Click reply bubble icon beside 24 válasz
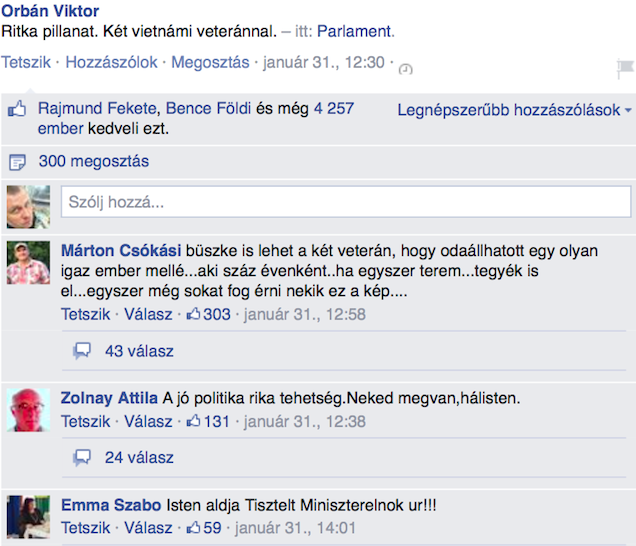This screenshot has height=546, width=636. (82, 458)
